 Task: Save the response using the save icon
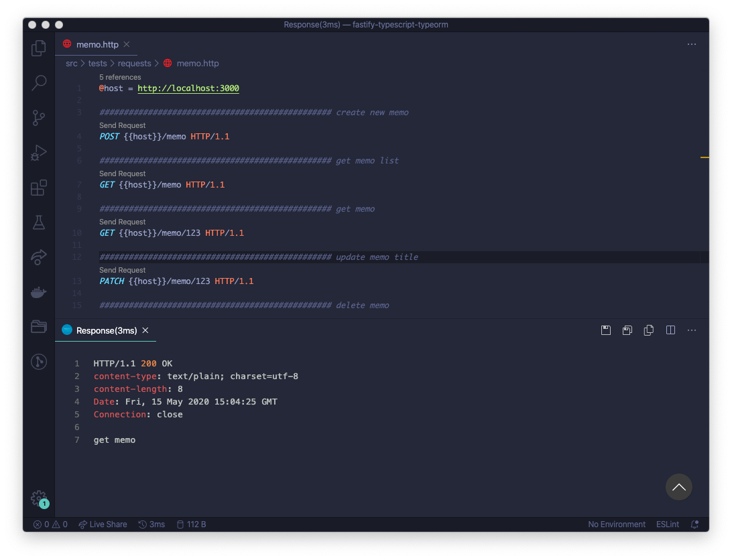pos(606,330)
